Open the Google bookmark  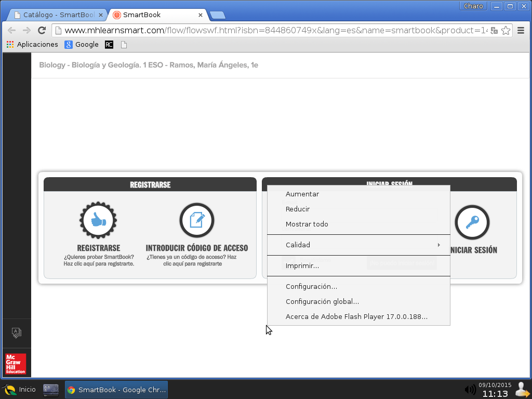click(82, 45)
